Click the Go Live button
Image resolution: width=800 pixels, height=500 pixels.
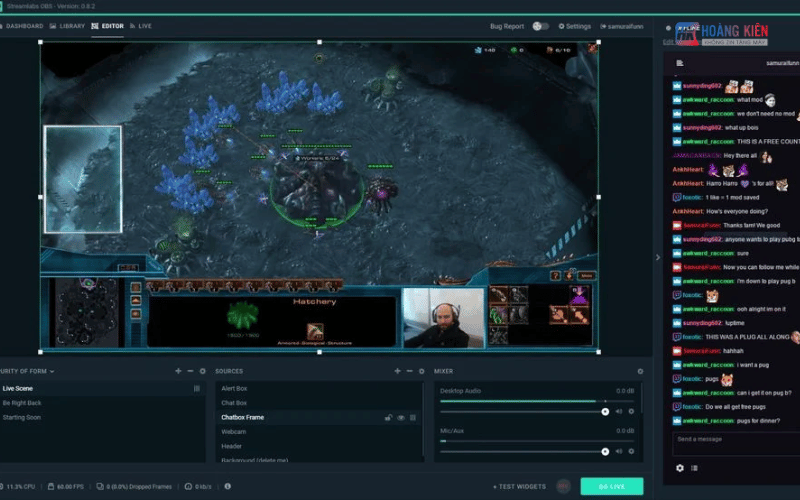point(612,486)
